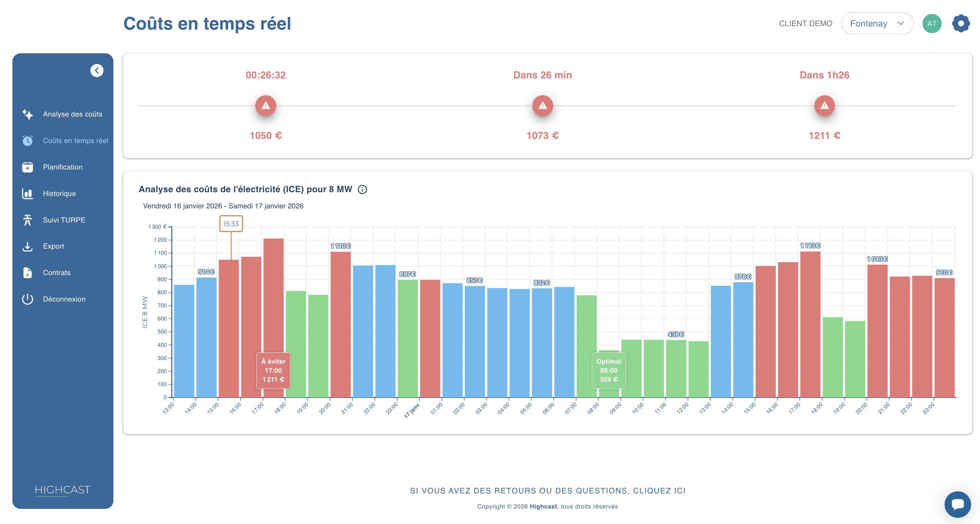
Task: Click the AT user avatar
Action: (932, 24)
